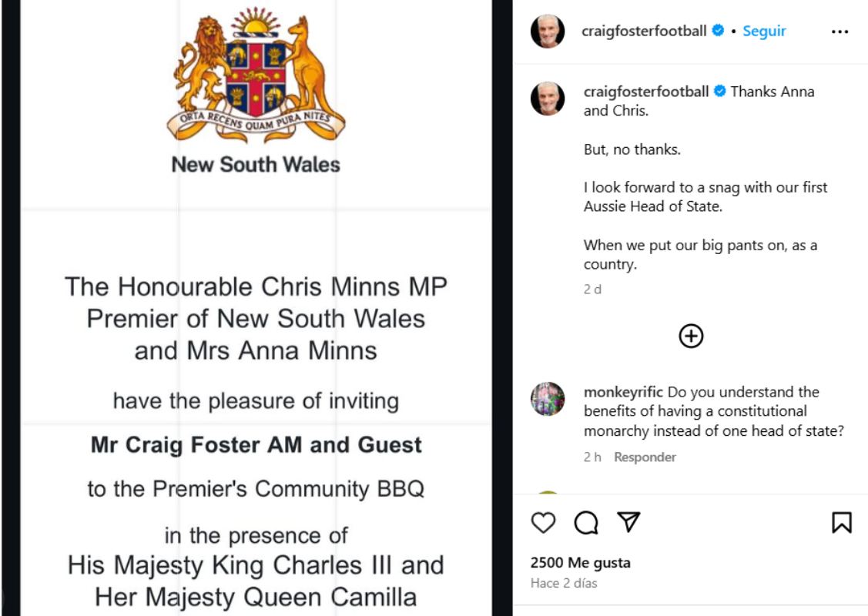Viewport: 868px width, 616px height.
Task: View monkeyrific's profile picture
Action: [x=548, y=399]
